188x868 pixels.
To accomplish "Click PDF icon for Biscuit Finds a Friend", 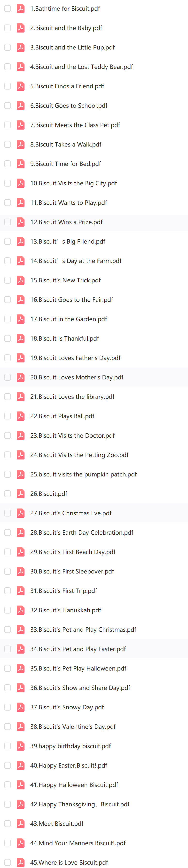I will (21, 86).
